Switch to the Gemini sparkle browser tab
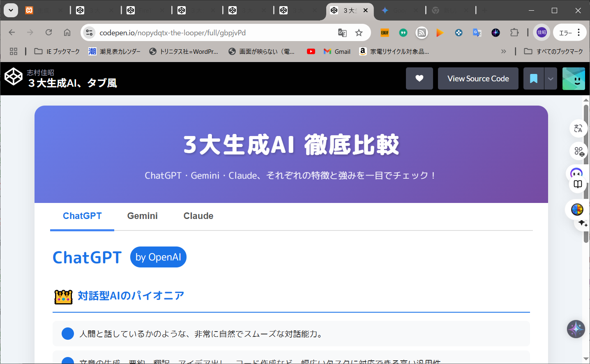The image size is (590, 364). click(399, 10)
